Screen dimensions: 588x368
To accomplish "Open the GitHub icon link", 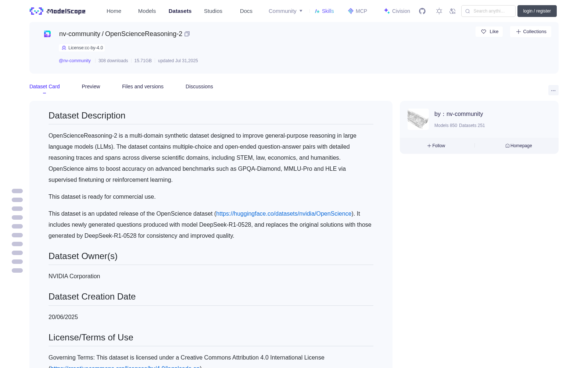I will (422, 11).
